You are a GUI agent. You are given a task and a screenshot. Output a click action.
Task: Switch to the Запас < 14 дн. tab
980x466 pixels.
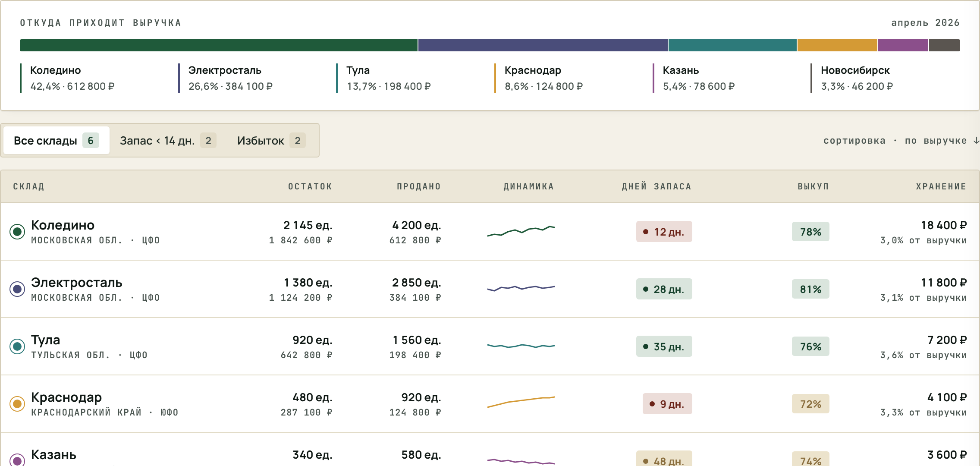click(168, 140)
